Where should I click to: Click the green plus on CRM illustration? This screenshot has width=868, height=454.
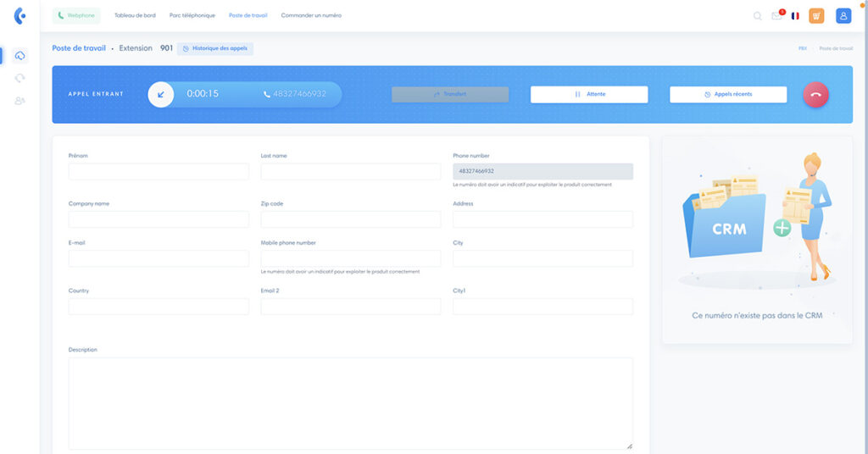pos(782,228)
